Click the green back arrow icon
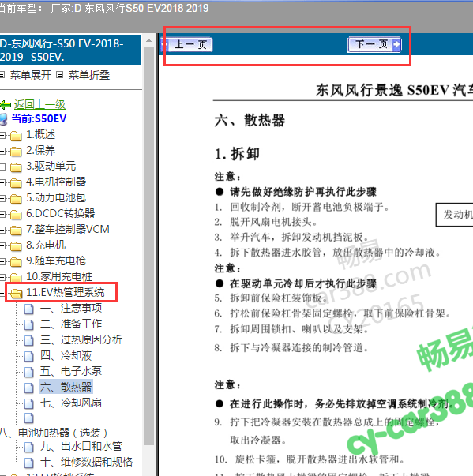 coord(6,105)
